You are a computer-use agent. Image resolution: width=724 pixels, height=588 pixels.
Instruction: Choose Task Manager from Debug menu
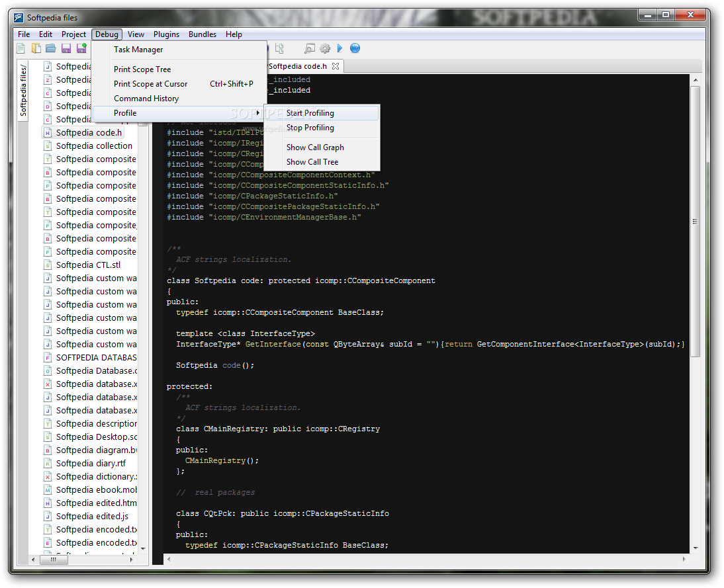pos(179,50)
